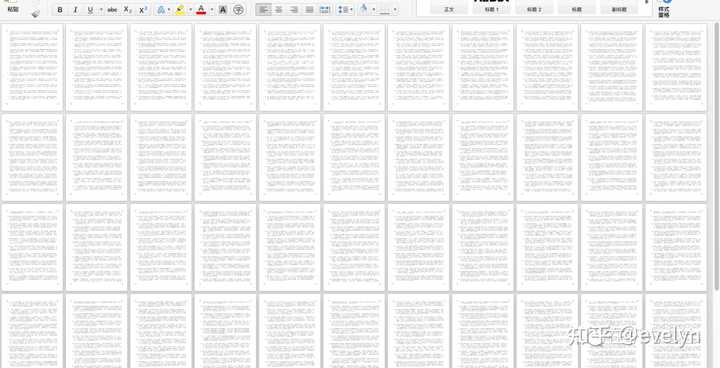Image resolution: width=720 pixels, height=368 pixels.
Task: Apply subscript X2 formatting
Action: pos(128,10)
